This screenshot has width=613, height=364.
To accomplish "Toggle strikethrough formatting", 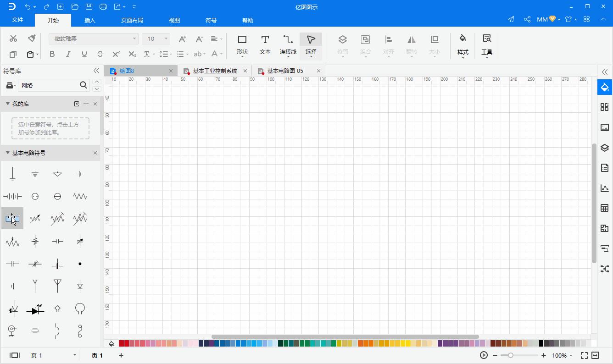I will [100, 54].
